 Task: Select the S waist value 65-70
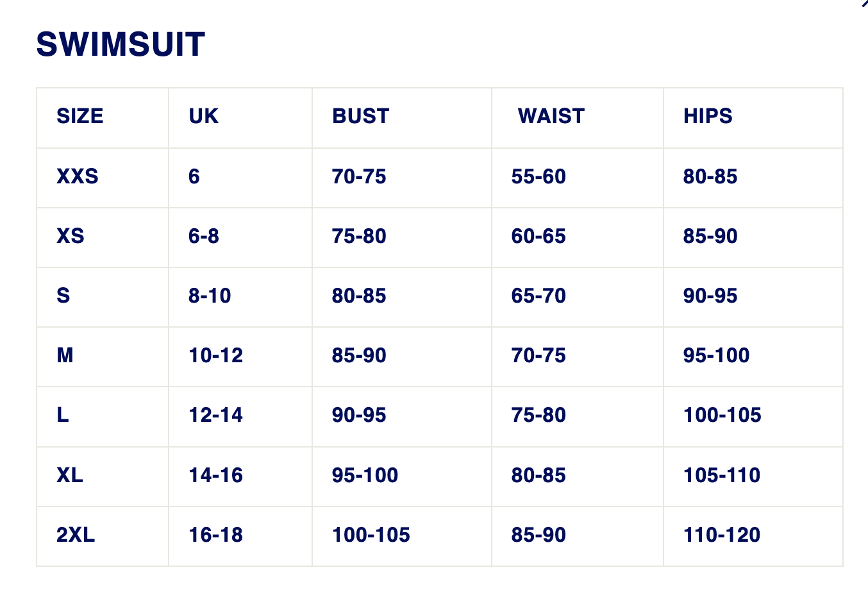[x=538, y=296]
